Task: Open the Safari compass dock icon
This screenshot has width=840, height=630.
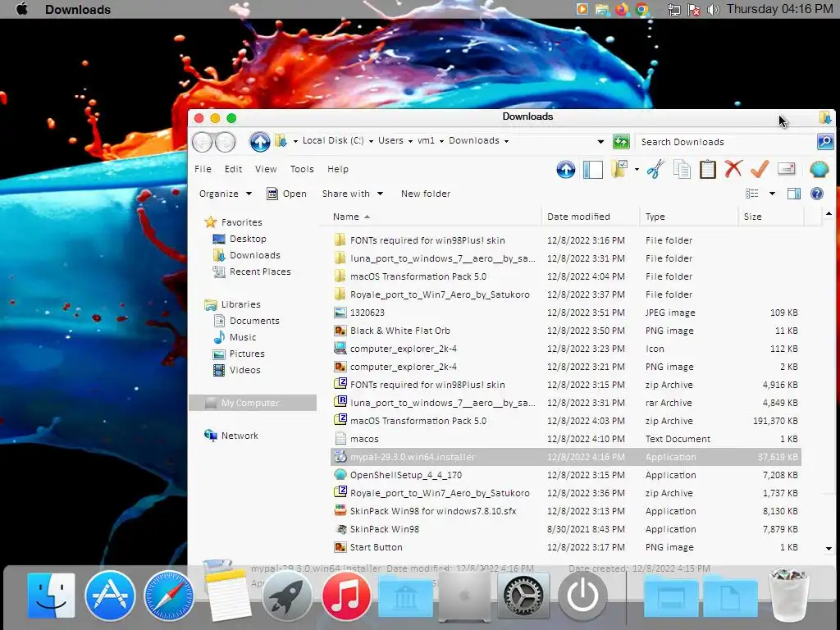Action: [169, 596]
